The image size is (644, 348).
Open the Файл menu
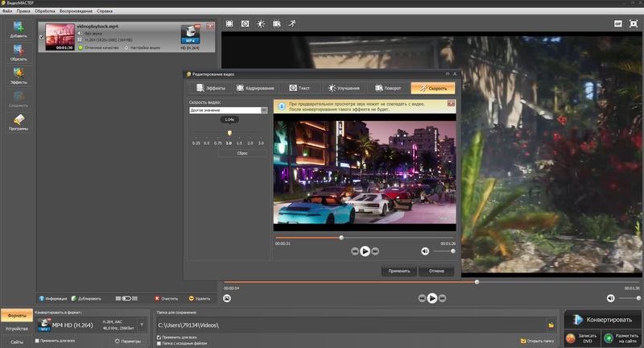point(7,11)
